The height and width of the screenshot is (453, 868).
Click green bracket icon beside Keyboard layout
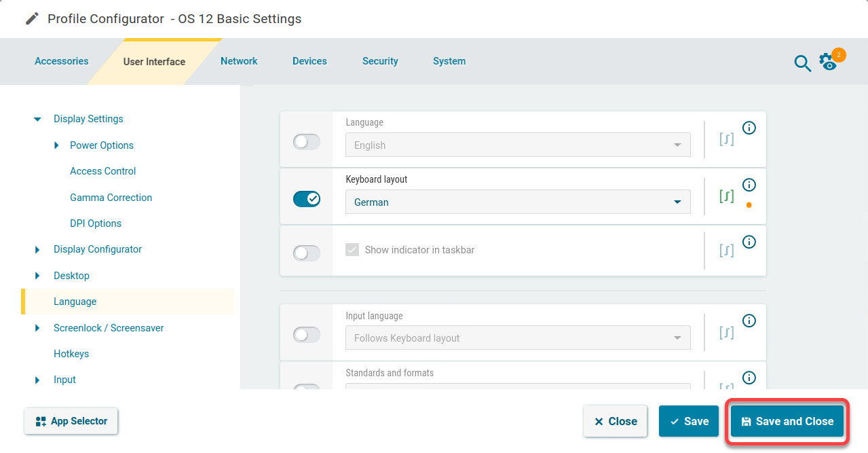726,197
